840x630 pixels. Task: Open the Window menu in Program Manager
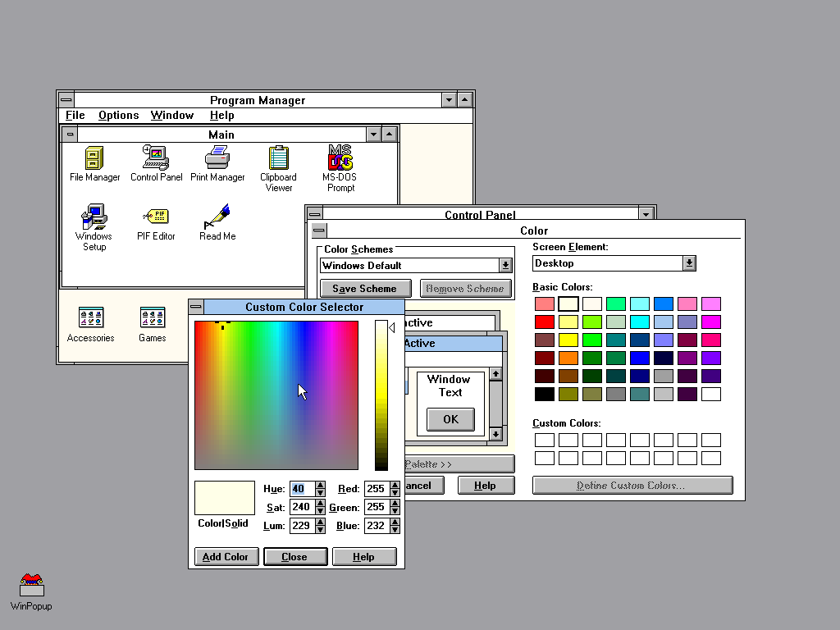click(171, 116)
